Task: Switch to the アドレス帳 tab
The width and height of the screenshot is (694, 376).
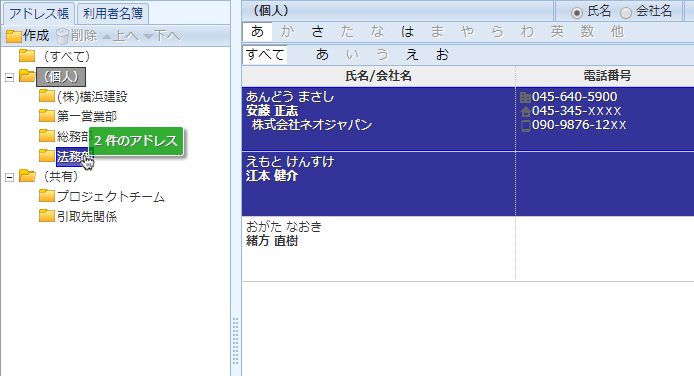Action: (x=39, y=13)
